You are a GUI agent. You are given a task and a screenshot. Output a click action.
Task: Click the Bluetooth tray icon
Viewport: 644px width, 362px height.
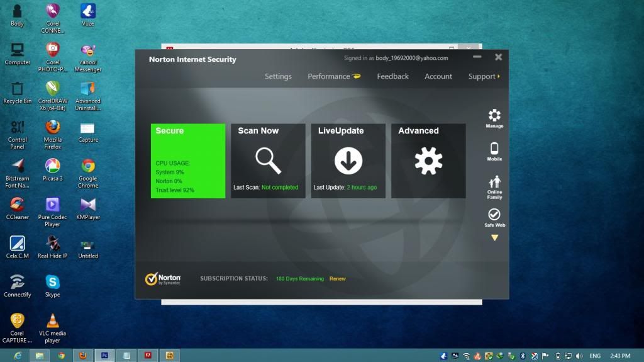(523, 356)
